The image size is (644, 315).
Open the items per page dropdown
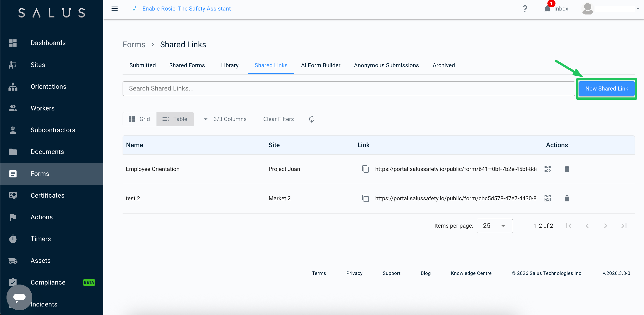click(495, 226)
